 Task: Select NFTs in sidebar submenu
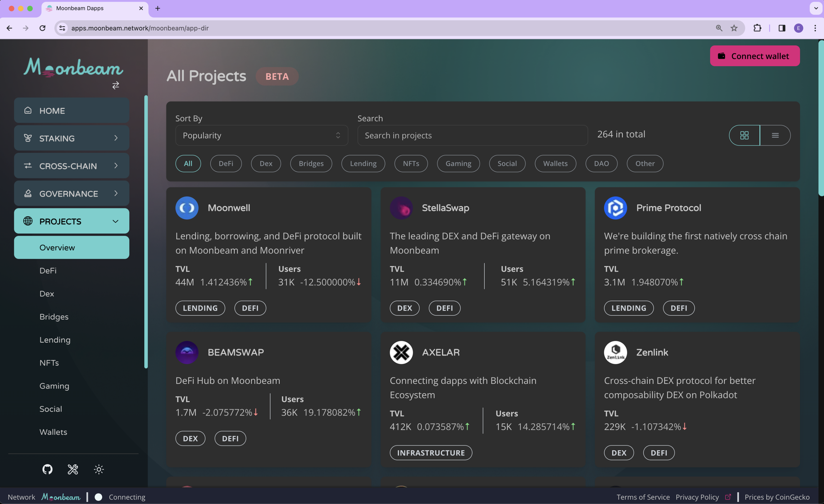[x=49, y=363]
